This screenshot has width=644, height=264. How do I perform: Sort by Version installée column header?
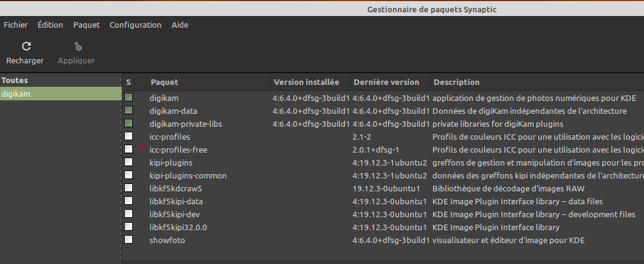(309, 82)
